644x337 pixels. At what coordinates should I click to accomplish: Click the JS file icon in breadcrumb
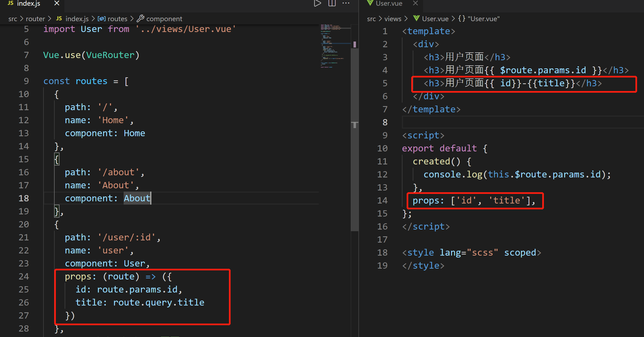(59, 18)
